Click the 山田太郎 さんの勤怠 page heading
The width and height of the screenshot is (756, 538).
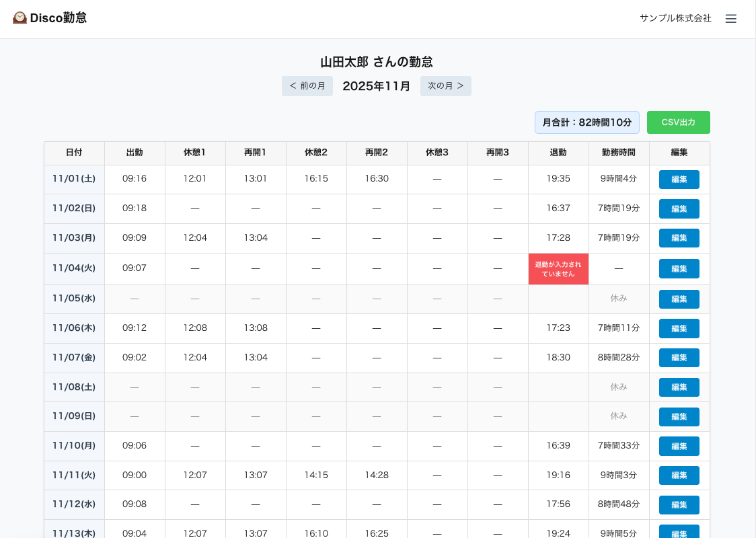point(377,62)
